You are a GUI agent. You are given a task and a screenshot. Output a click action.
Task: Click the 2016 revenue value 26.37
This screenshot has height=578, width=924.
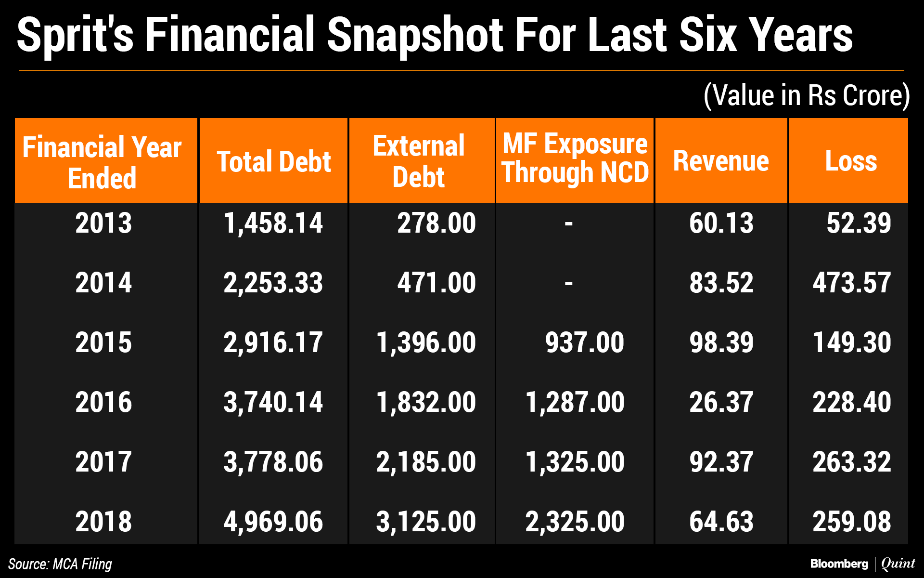coord(721,402)
